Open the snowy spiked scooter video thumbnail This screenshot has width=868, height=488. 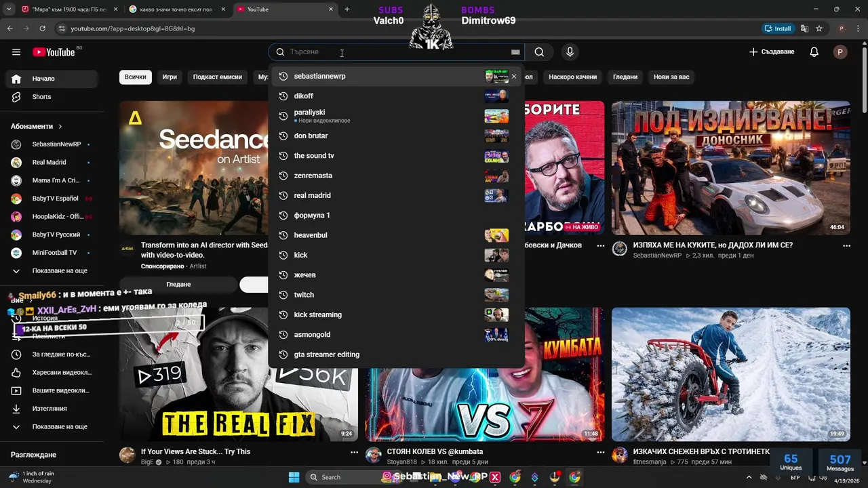point(731,375)
